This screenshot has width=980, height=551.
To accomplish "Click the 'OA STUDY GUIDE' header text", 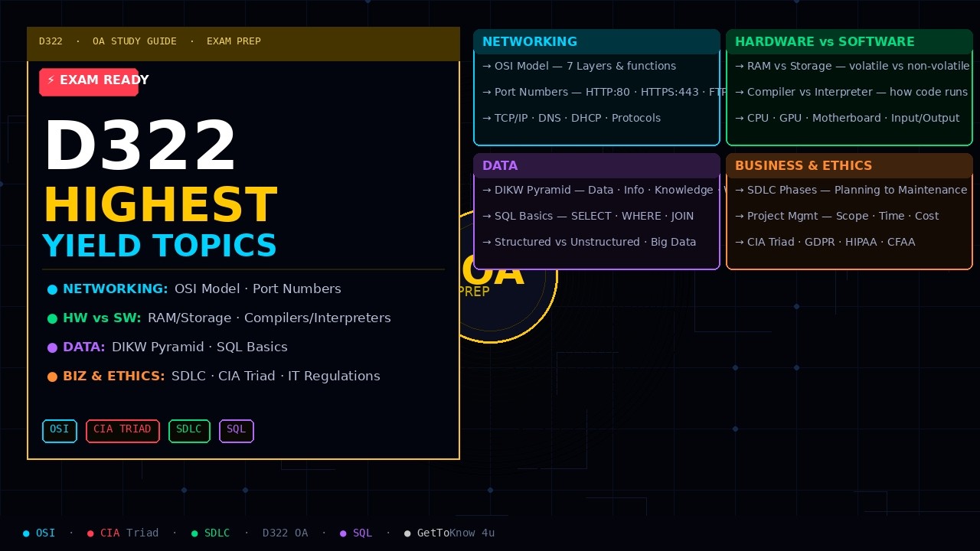I will [x=135, y=41].
